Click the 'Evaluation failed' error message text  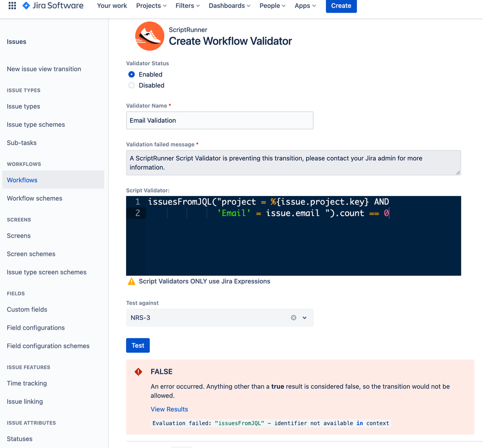(271, 423)
